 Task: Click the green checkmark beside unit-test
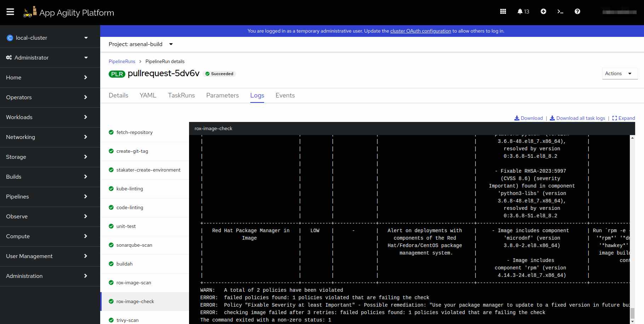tap(111, 226)
